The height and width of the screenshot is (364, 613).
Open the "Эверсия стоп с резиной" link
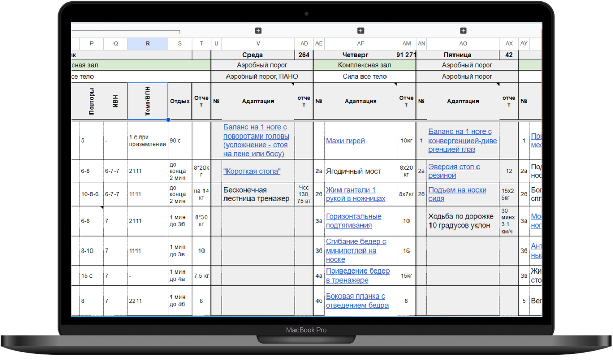453,171
